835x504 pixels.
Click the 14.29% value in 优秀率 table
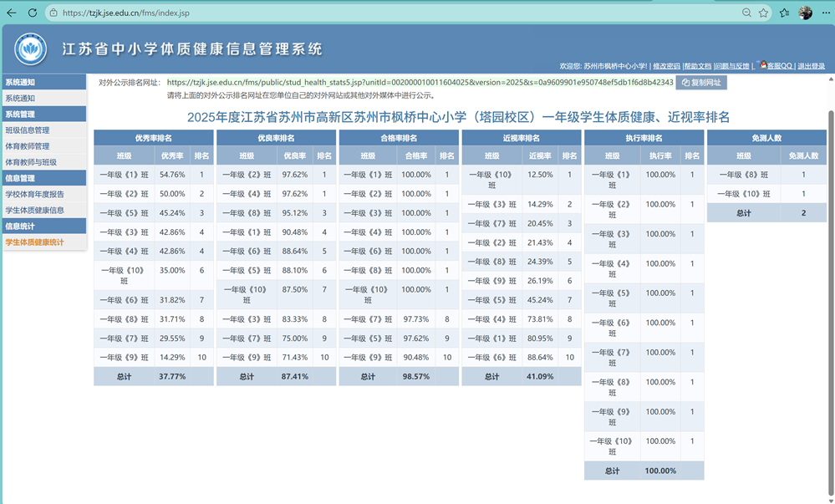point(172,357)
